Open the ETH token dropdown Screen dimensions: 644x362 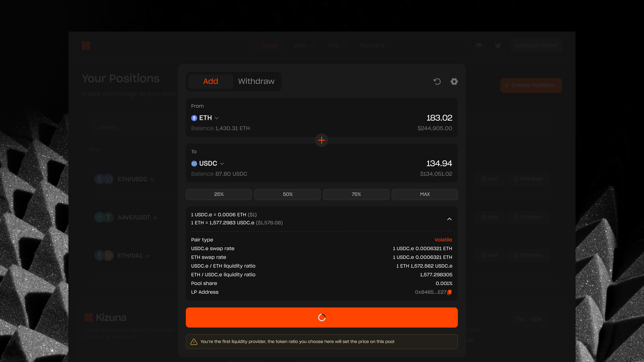(217, 118)
